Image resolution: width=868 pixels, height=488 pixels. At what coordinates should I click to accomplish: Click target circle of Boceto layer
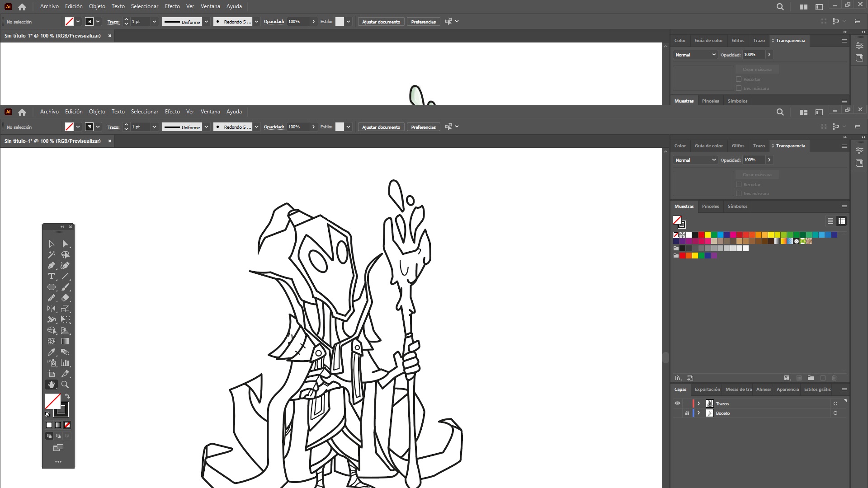tap(835, 413)
